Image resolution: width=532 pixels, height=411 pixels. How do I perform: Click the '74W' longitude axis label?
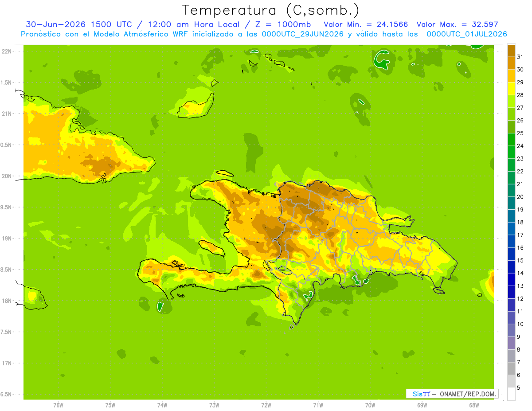click(162, 405)
